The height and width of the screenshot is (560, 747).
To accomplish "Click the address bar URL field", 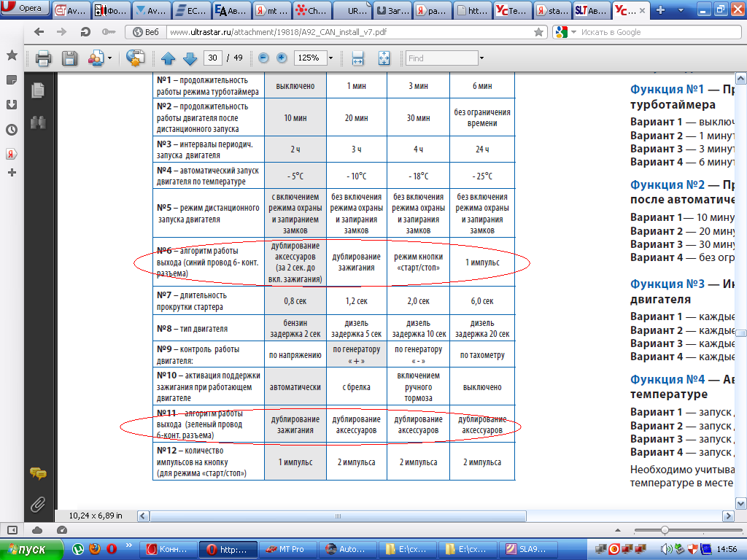I will click(350, 32).
